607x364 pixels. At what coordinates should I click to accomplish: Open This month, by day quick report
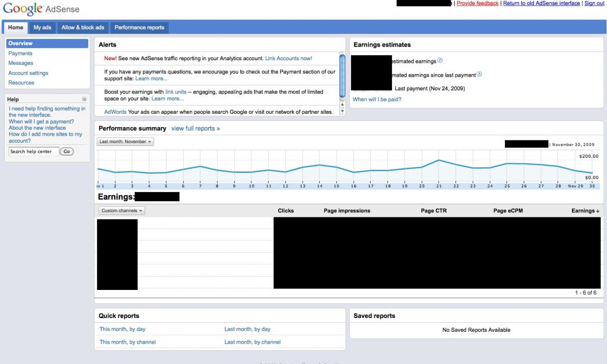pos(123,329)
